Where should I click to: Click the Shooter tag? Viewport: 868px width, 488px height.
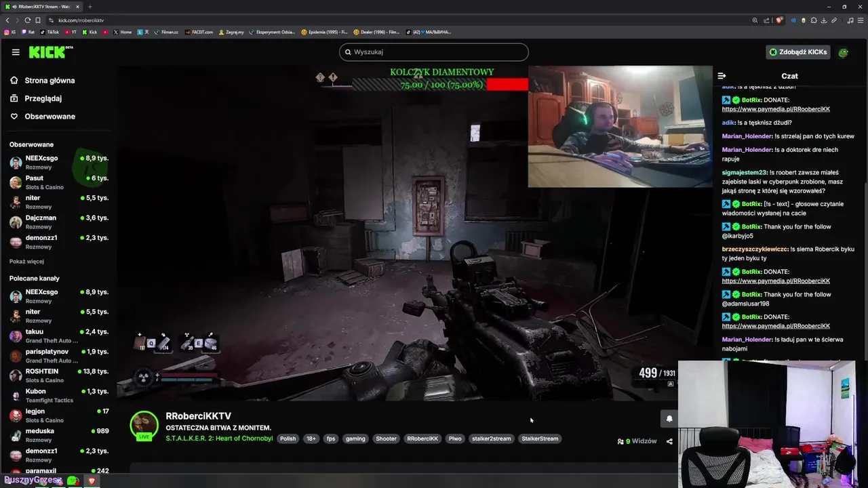(x=386, y=439)
